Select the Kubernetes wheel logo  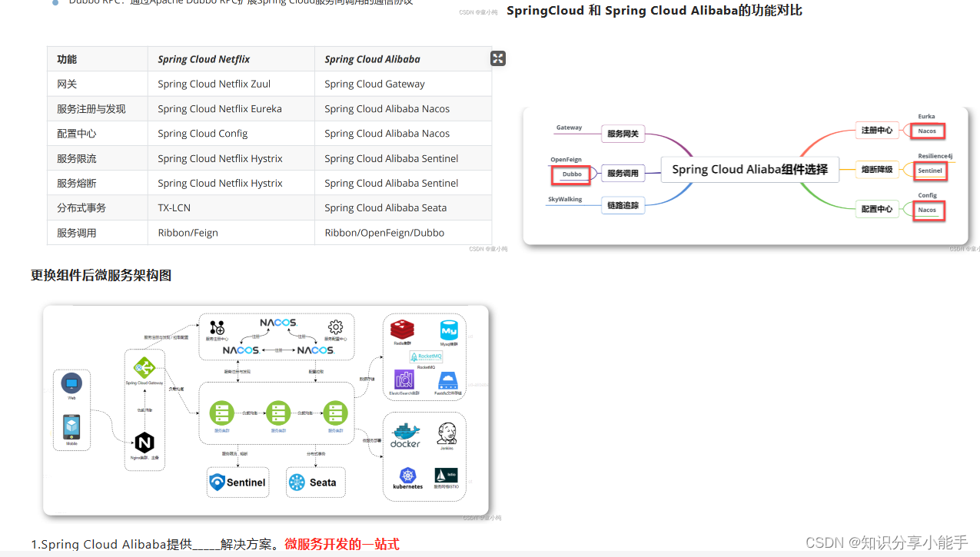tap(407, 476)
